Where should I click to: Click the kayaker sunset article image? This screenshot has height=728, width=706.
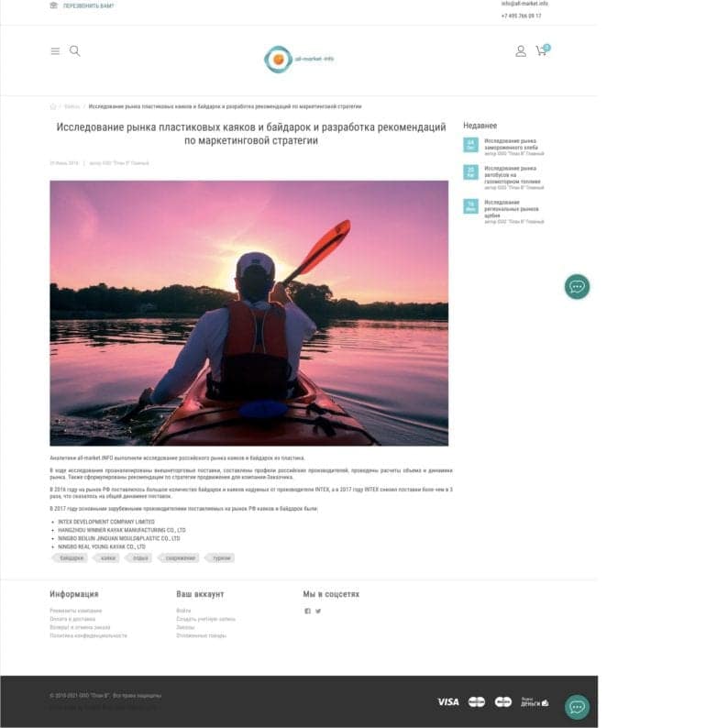(248, 313)
